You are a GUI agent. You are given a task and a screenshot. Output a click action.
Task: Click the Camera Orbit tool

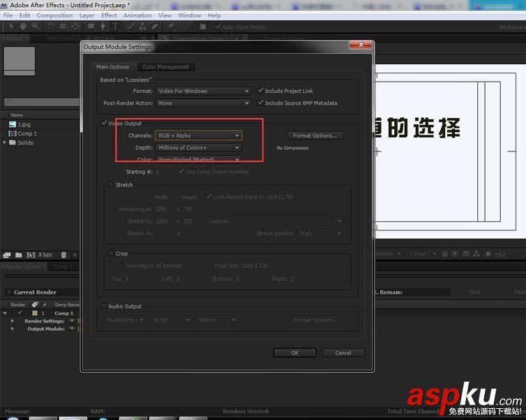63,27
